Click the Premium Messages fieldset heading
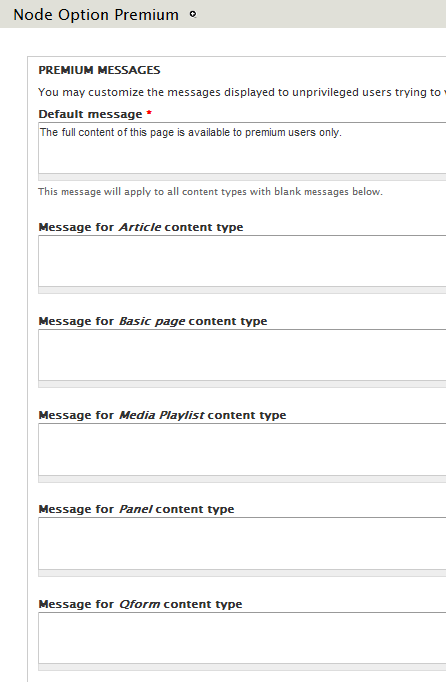Viewport: 446px width, 682px height. pyautogui.click(x=99, y=70)
